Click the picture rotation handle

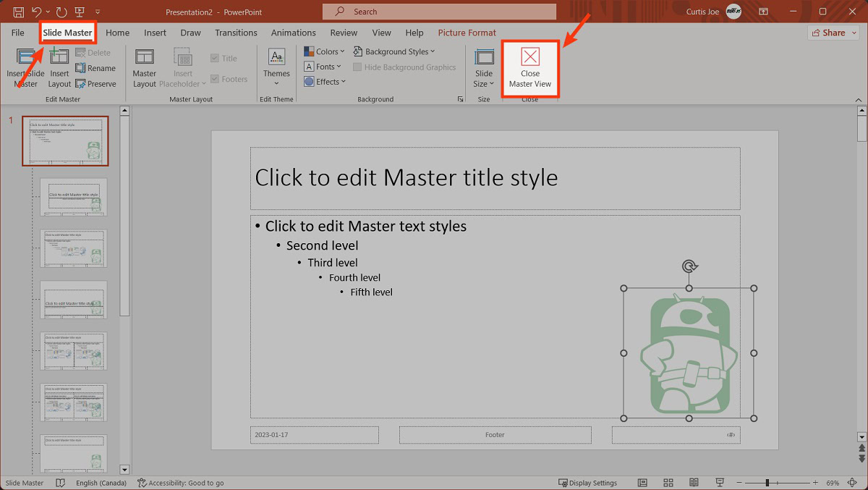[689, 266]
